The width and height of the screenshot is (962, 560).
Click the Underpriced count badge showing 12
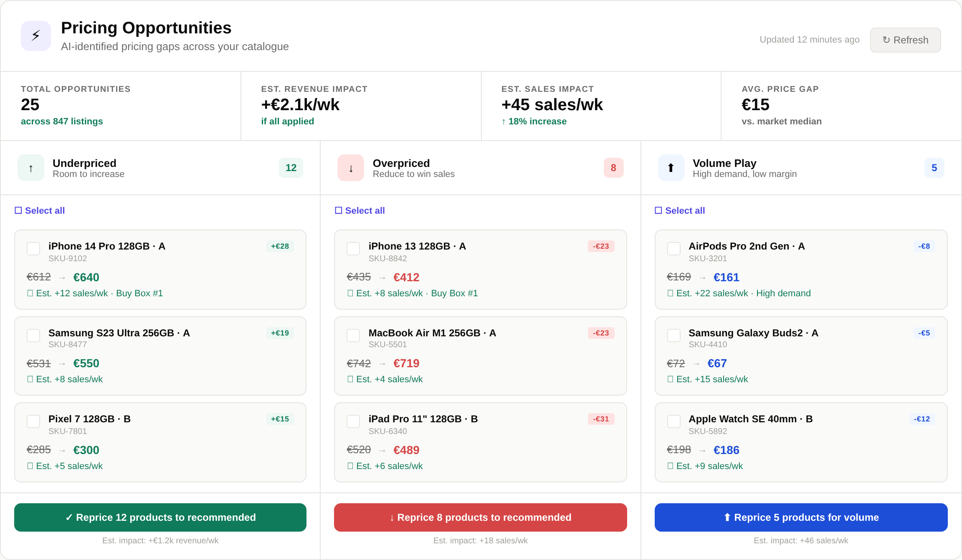pyautogui.click(x=291, y=167)
